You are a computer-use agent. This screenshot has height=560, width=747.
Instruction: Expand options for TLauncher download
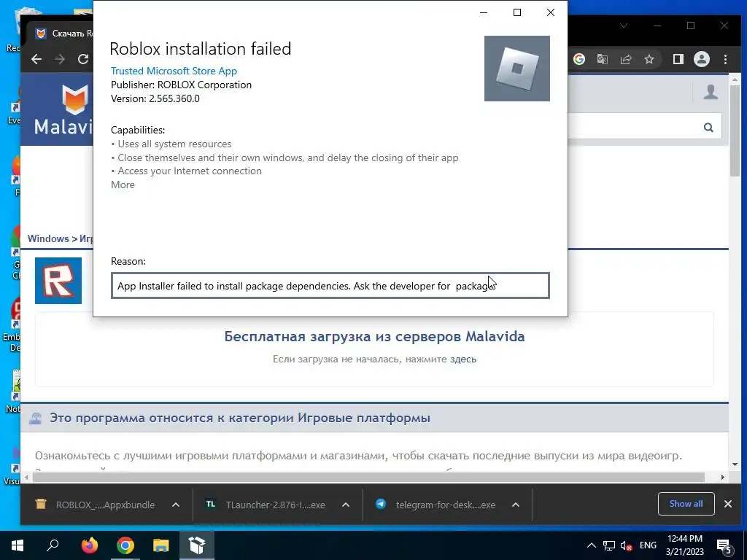tap(346, 505)
